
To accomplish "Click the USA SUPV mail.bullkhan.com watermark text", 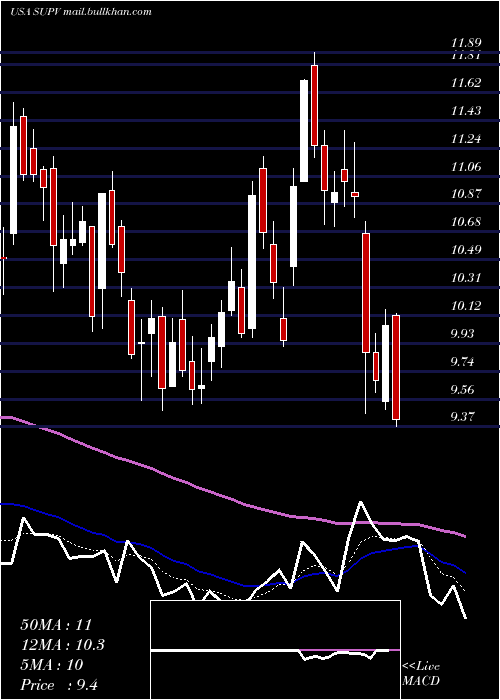I will pyautogui.click(x=80, y=12).
